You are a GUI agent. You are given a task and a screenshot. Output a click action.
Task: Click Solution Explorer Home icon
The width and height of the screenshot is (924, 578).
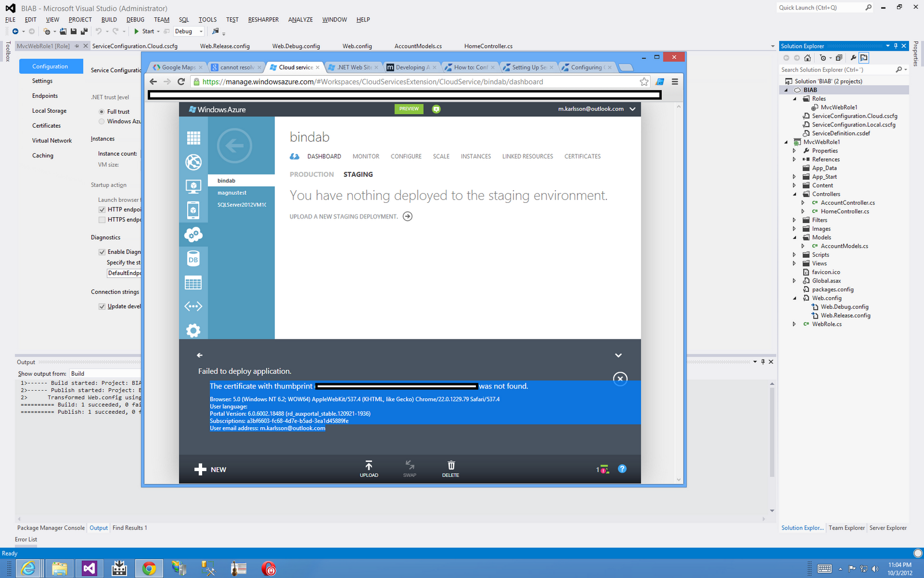tap(807, 58)
